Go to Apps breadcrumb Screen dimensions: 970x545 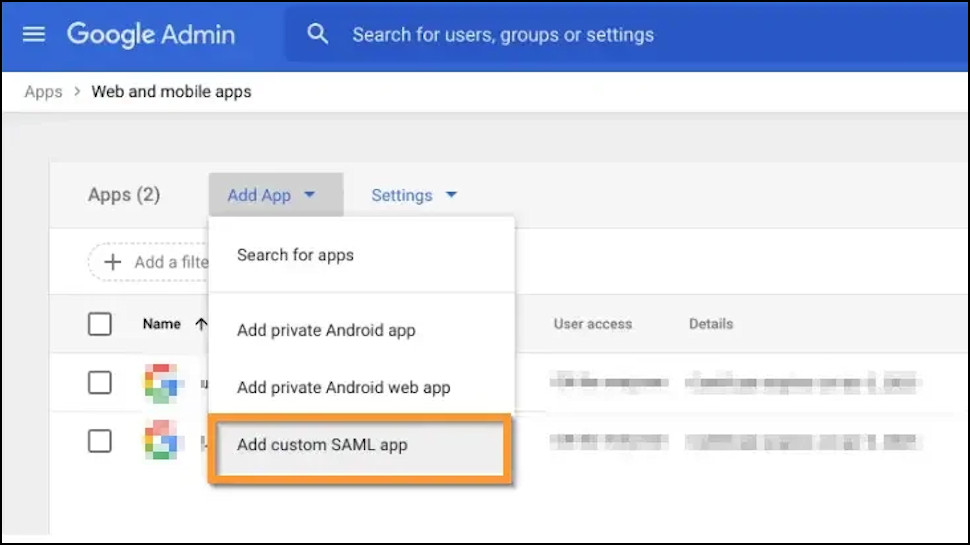(x=43, y=92)
